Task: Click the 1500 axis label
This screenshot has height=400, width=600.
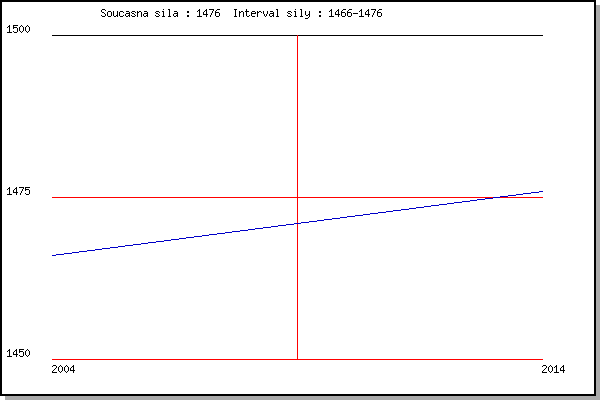Action: 18,29
